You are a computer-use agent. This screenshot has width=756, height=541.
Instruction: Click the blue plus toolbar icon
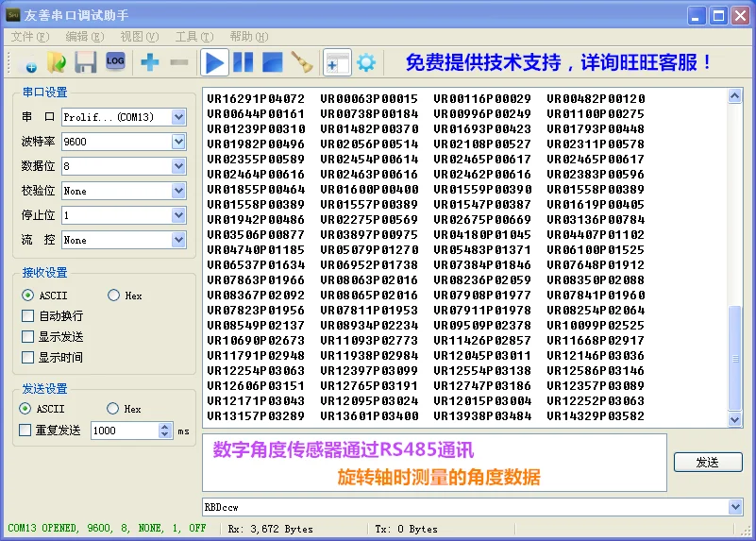[150, 63]
